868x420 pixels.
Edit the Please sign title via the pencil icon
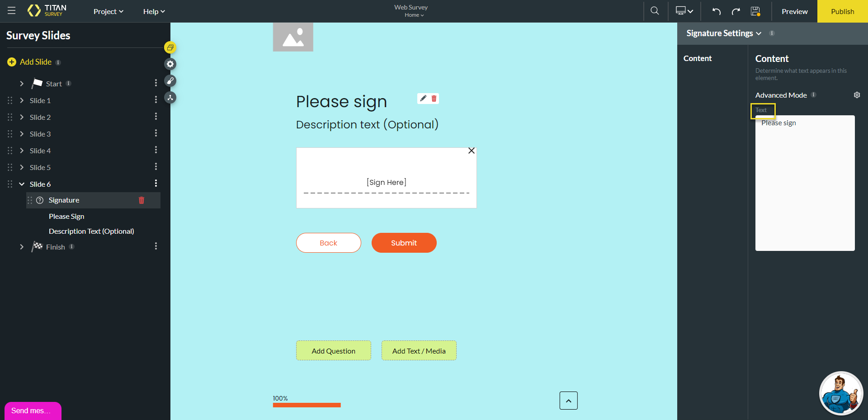tap(423, 98)
